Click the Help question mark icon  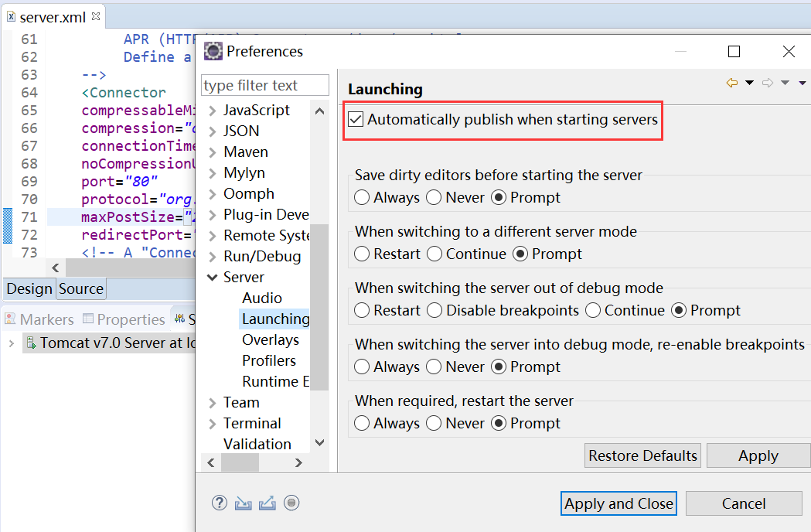coord(220,503)
